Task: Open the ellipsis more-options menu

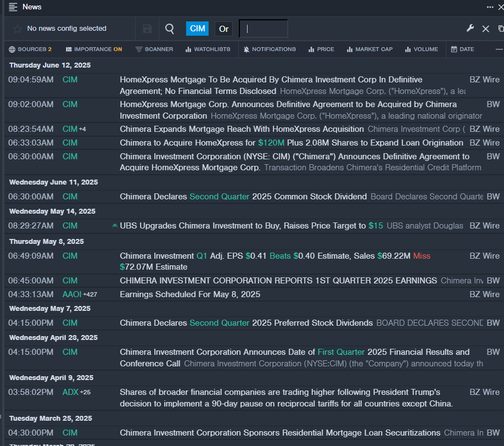Action: (490, 7)
